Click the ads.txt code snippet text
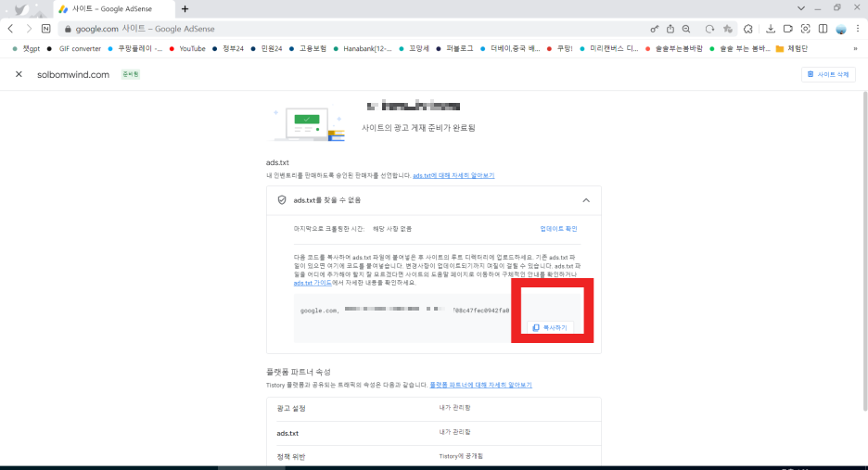 point(404,311)
